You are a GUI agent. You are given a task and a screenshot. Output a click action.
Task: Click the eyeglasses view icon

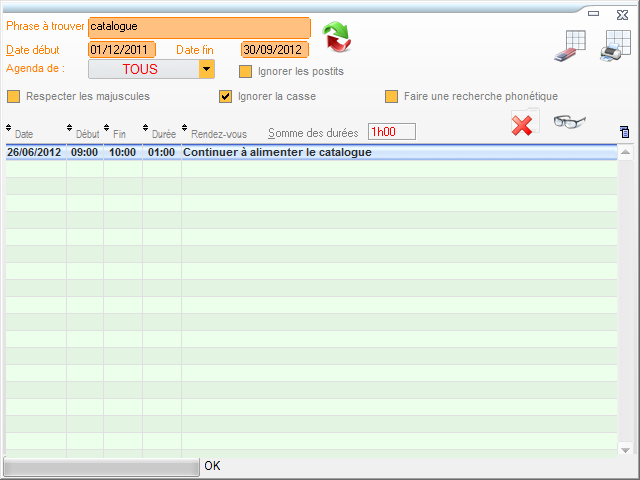click(x=569, y=122)
